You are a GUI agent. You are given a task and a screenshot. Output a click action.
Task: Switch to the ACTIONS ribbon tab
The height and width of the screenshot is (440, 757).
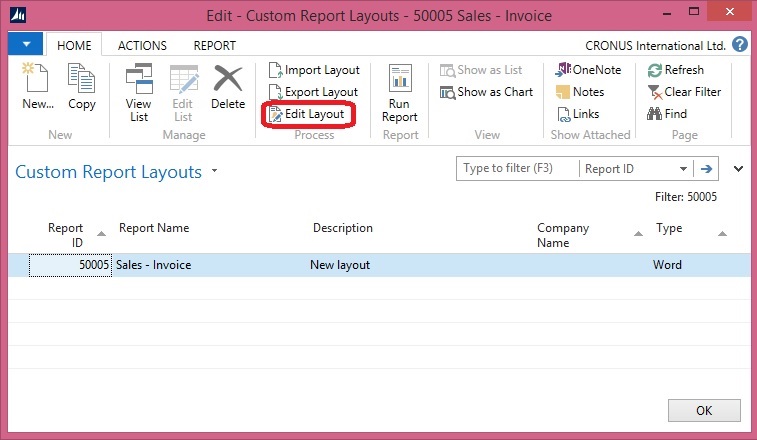point(142,45)
